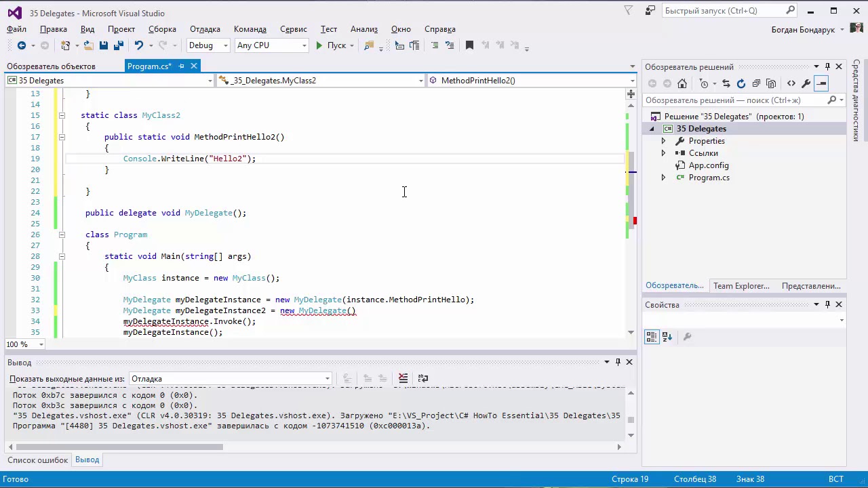
Task: Toggle word wrap in Output panel
Action: click(x=423, y=378)
